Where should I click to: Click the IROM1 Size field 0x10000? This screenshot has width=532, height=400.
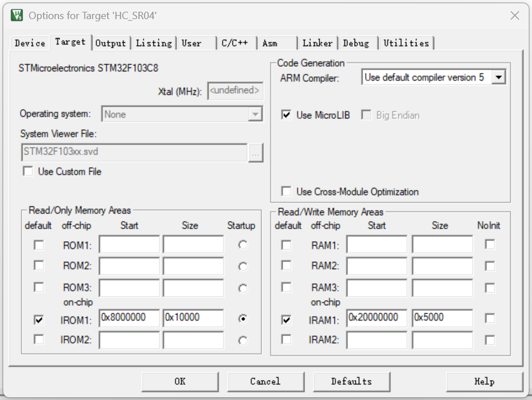(193, 318)
